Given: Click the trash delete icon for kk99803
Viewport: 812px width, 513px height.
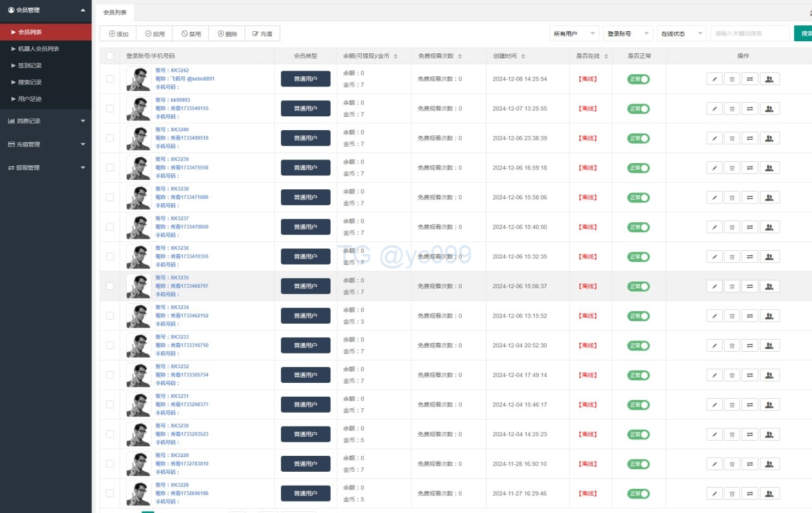Looking at the screenshot, I should click(732, 109).
